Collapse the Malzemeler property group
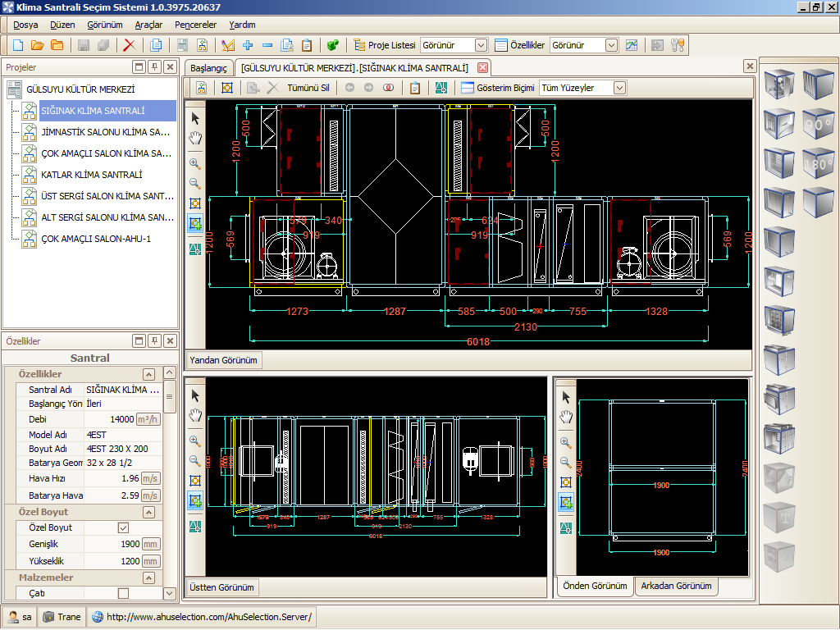Screen dimensions: 840x630 pyautogui.click(x=149, y=578)
